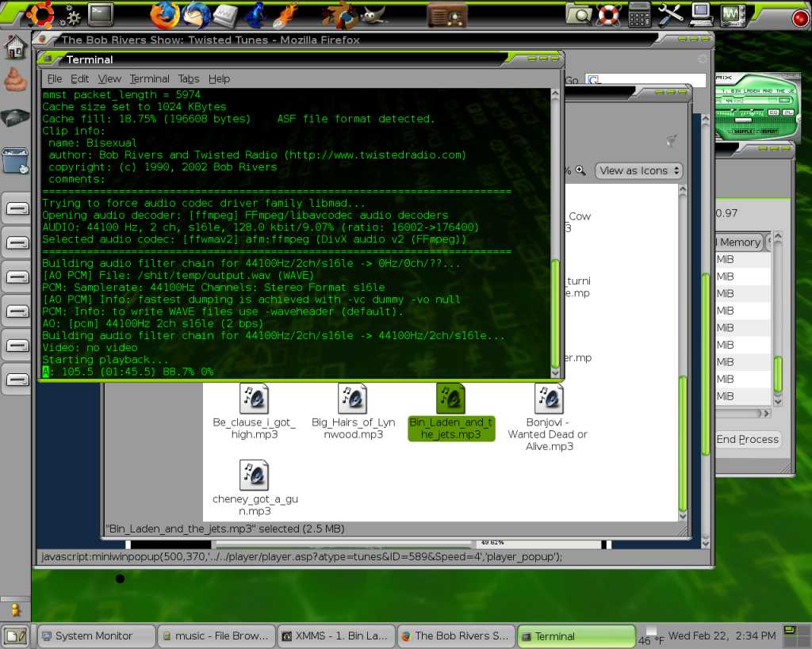Toggle Shuffle in the XMMS player
This screenshot has width=812, height=649.
pyautogui.click(x=742, y=132)
